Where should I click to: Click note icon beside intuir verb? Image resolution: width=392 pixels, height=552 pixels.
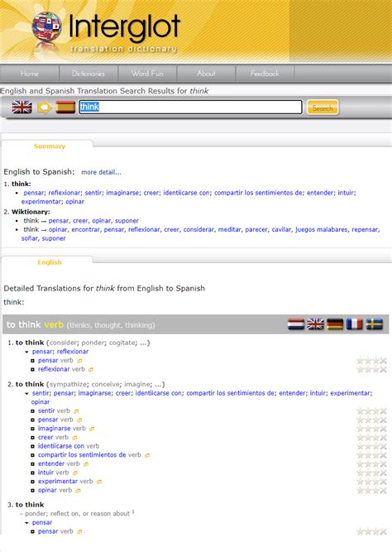tap(75, 473)
